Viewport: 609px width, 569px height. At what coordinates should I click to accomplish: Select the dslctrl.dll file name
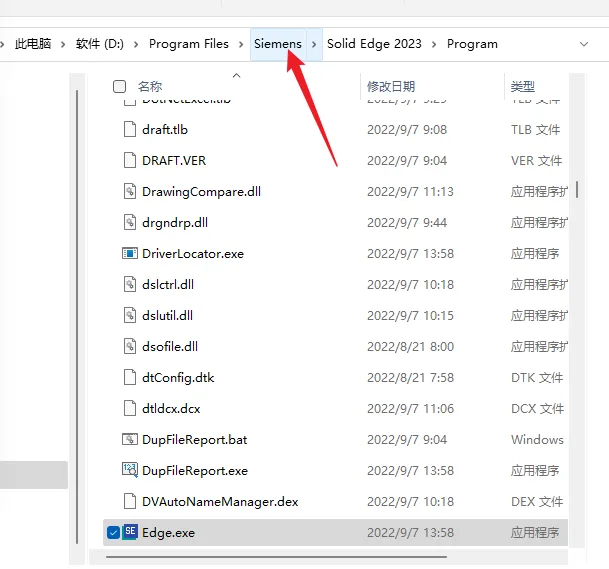168,285
